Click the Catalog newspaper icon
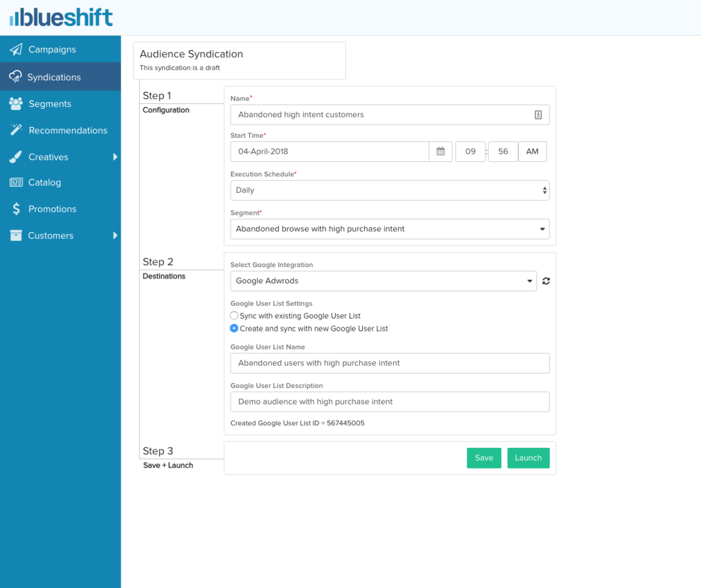The width and height of the screenshot is (701, 588). click(x=16, y=182)
